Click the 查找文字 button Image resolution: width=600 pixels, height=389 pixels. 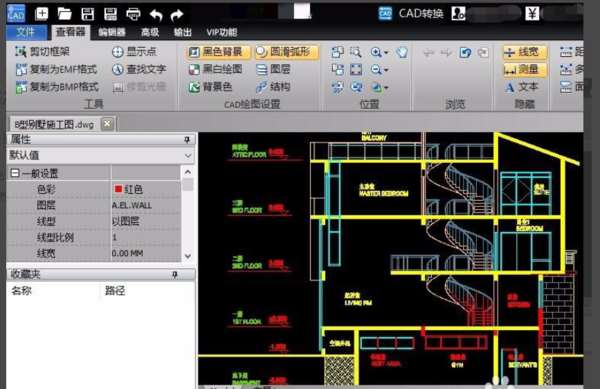[x=139, y=69]
